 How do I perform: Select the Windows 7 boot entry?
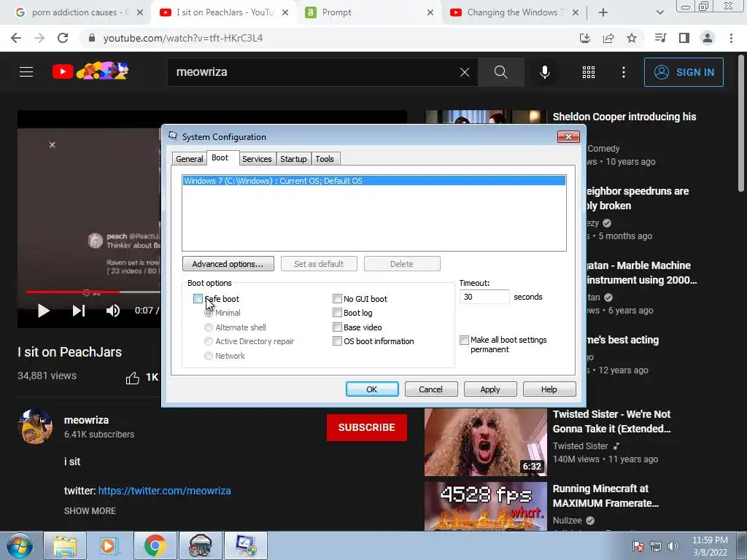tap(373, 181)
